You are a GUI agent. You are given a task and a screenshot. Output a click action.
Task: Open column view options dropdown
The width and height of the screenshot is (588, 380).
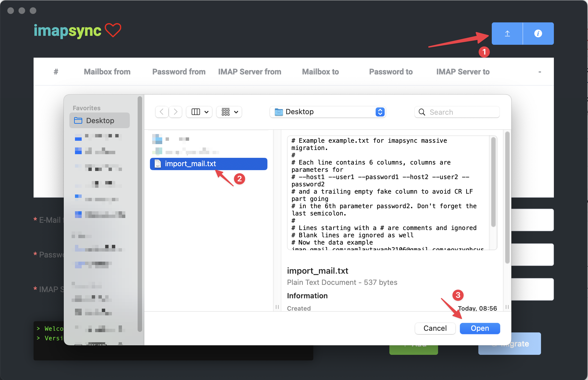(x=199, y=112)
